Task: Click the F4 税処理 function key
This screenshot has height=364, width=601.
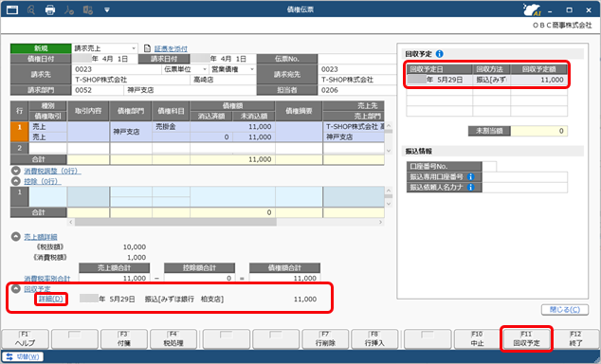Action: [x=173, y=339]
